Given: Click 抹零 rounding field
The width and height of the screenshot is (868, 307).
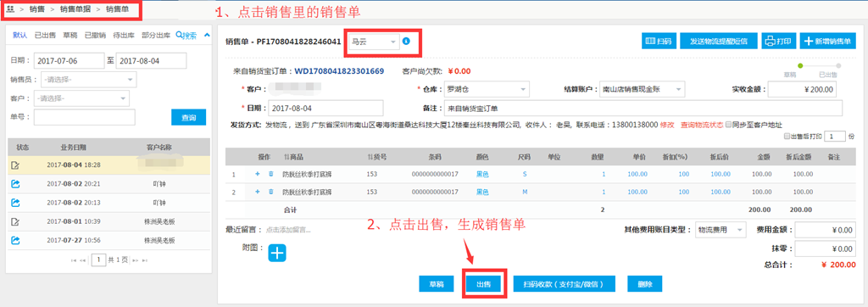Looking at the screenshot, I should [x=826, y=248].
